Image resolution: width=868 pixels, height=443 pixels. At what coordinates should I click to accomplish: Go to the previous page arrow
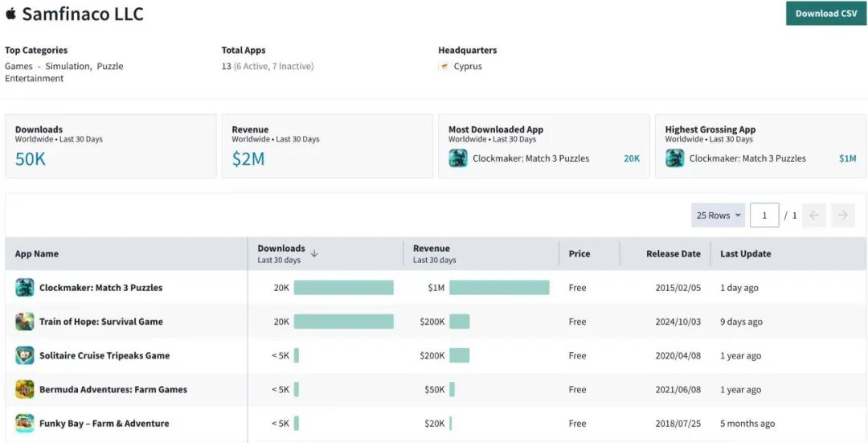point(814,215)
